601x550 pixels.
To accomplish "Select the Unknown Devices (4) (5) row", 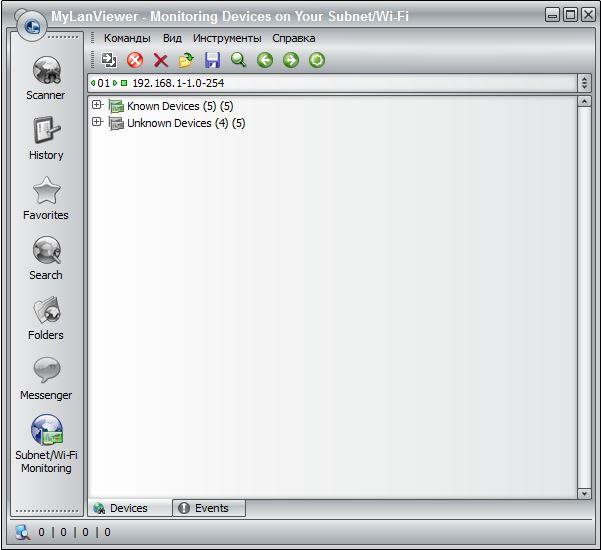I will (x=186, y=123).
